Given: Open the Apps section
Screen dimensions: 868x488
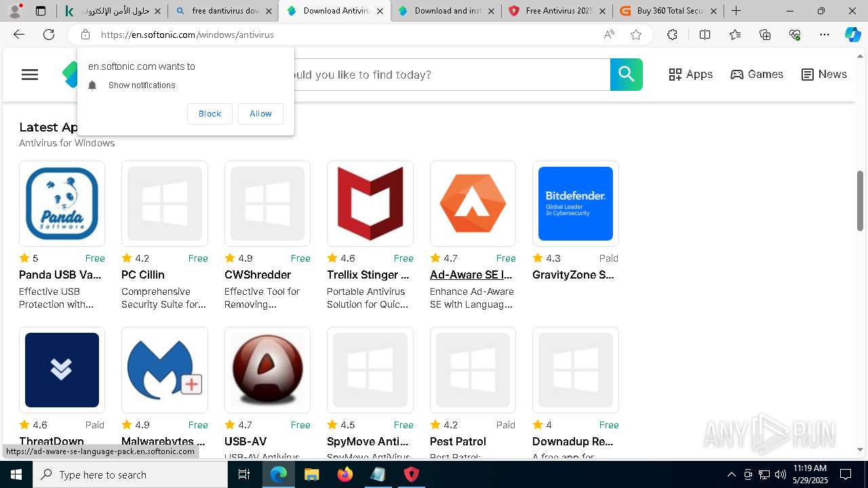Looking at the screenshot, I should pyautogui.click(x=690, y=75).
